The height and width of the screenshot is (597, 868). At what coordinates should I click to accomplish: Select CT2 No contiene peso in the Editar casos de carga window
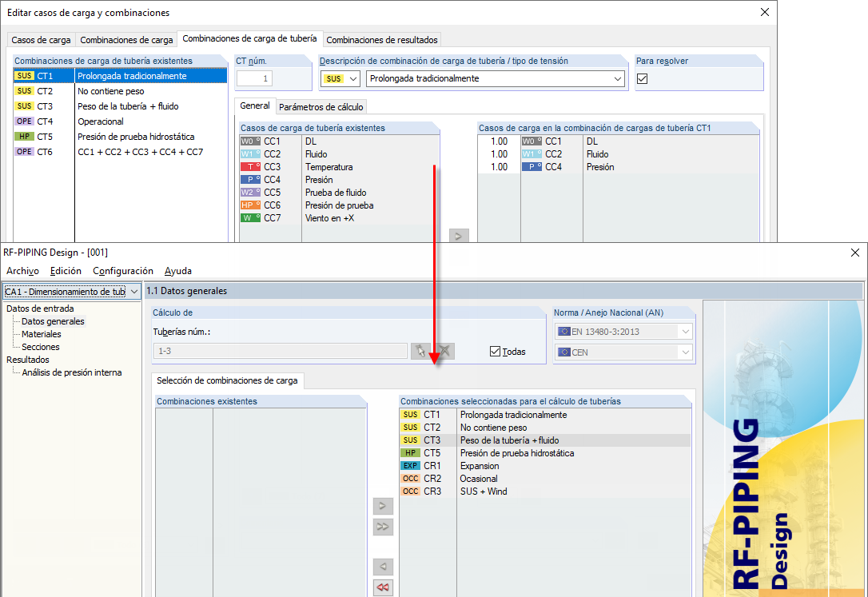[x=120, y=91]
